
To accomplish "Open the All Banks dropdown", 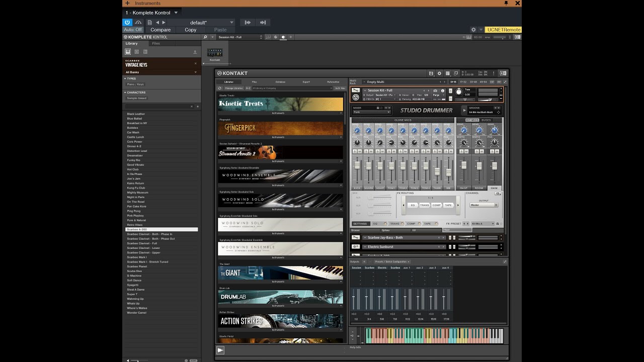I will (162, 72).
